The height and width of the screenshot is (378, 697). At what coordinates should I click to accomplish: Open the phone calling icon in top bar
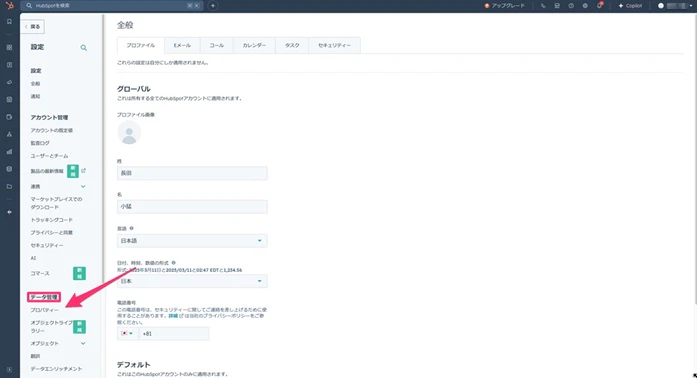coord(543,6)
